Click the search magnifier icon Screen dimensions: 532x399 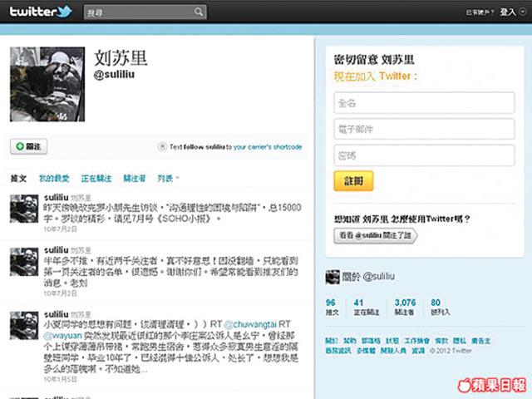click(199, 12)
